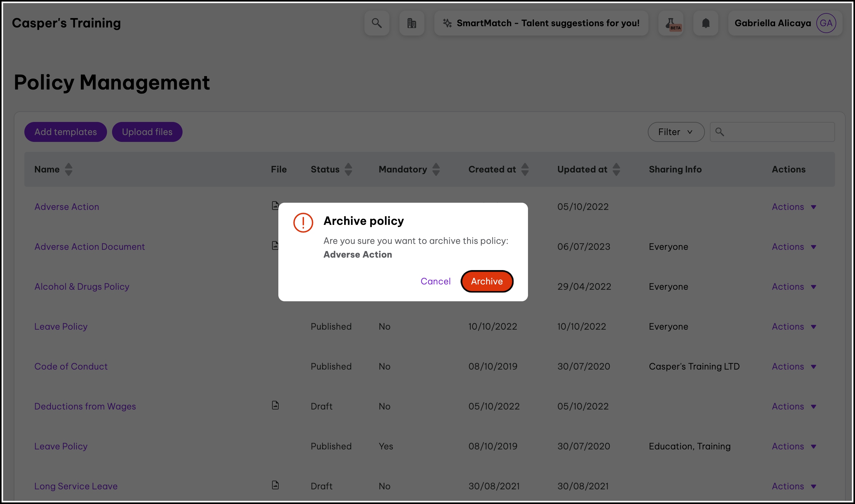Confirm with the red Archive button
The height and width of the screenshot is (504, 855).
486,281
